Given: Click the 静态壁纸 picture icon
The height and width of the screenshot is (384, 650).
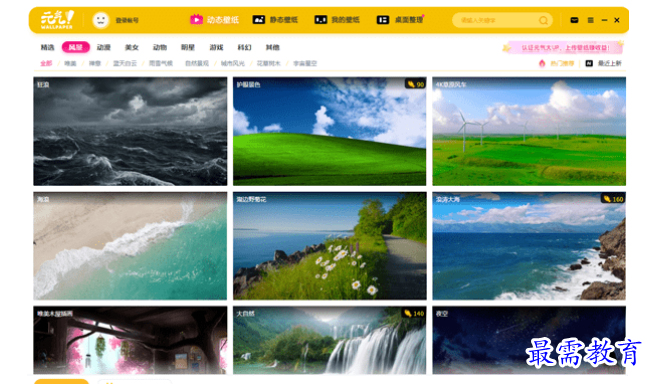Looking at the screenshot, I should pos(259,19).
